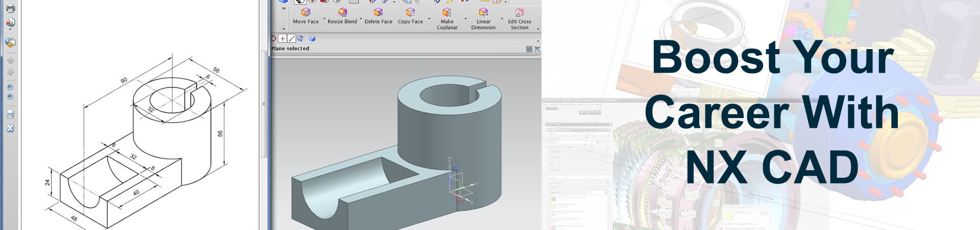Image resolution: width=980 pixels, height=230 pixels.
Task: Select the Make Coplanar tool
Action: [x=447, y=19]
